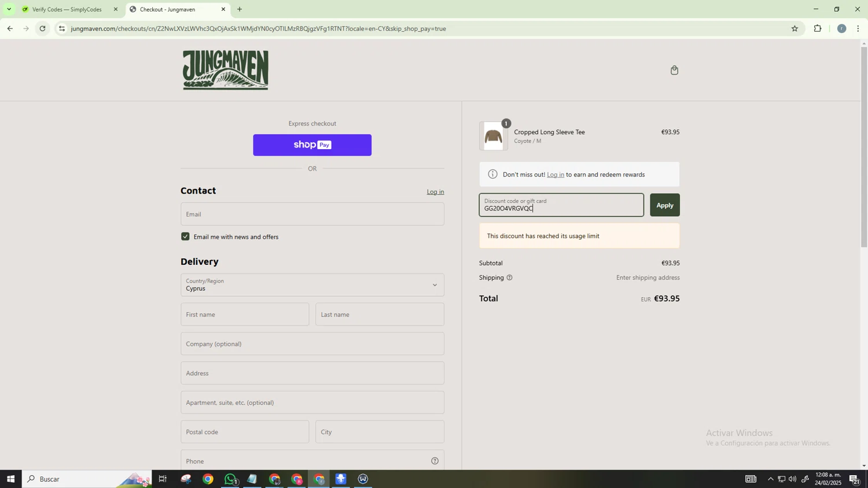Click the Postal code field

[245, 432]
